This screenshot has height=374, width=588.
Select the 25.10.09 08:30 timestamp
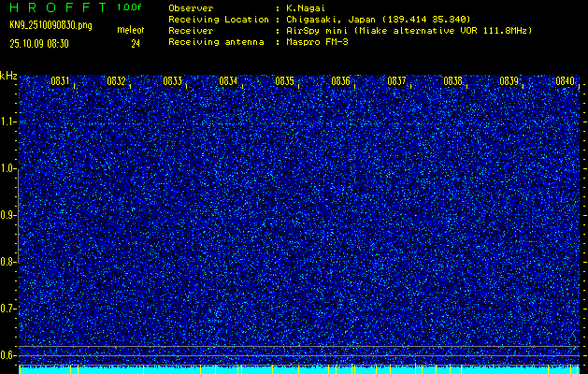tap(45, 43)
